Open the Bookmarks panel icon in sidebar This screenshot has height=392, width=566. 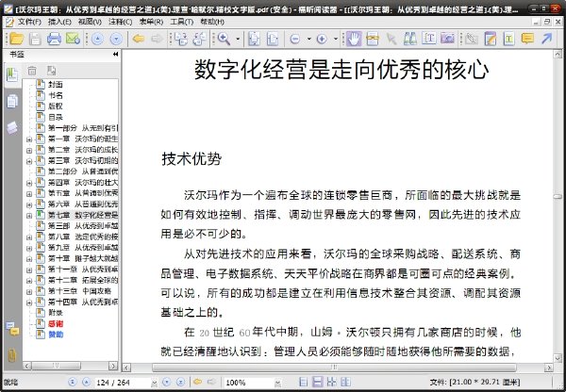tap(12, 74)
